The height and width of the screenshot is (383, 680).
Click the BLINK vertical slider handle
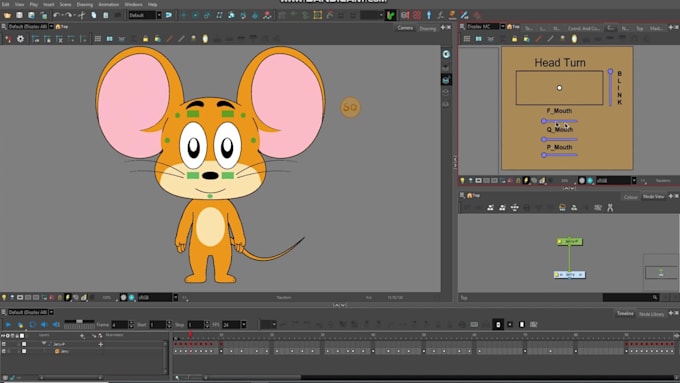point(610,71)
